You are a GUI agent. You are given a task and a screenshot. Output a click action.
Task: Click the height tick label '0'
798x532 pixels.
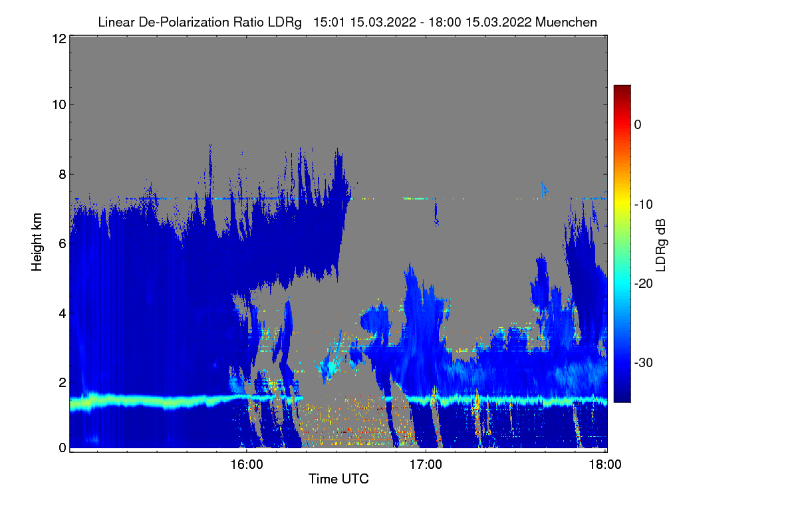pyautogui.click(x=62, y=448)
